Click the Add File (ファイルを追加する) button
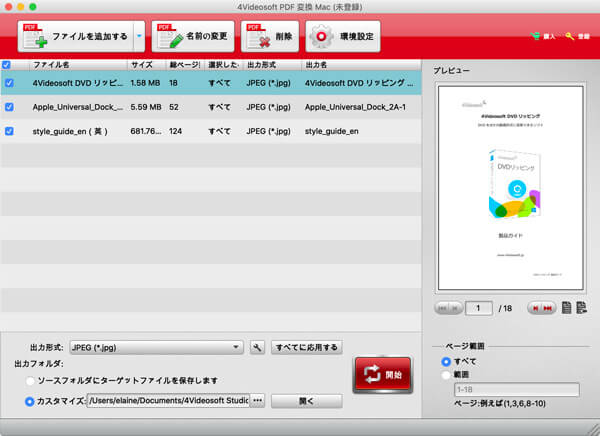This screenshot has width=600, height=436. click(76, 36)
